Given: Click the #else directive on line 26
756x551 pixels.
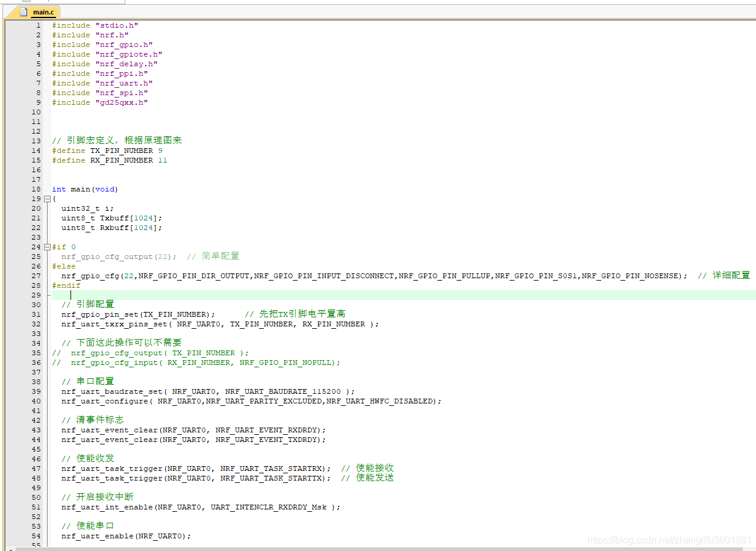Looking at the screenshot, I should pyautogui.click(x=64, y=266).
